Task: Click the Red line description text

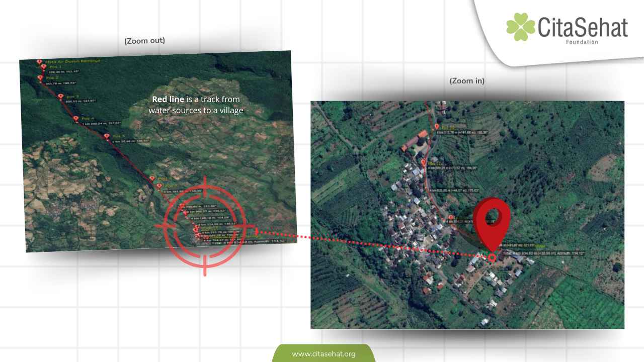Action: [x=196, y=105]
